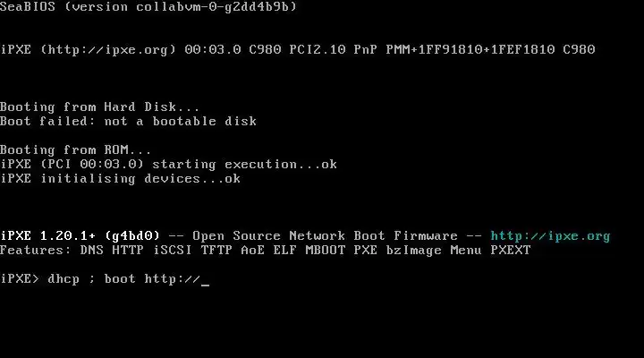This screenshot has width=644, height=358.
Task: Click the iPXE> command prompt
Action: [x=20, y=278]
